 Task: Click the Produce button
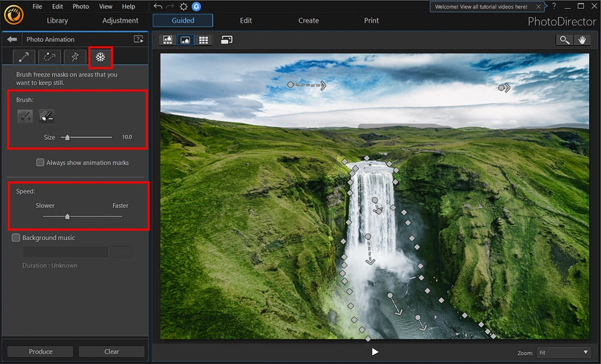tap(39, 351)
